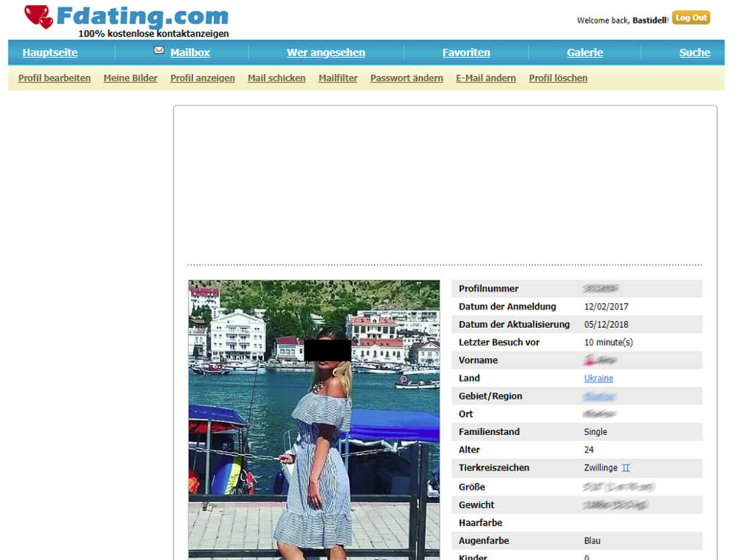Click the Mailbox envelope icon

(159, 50)
